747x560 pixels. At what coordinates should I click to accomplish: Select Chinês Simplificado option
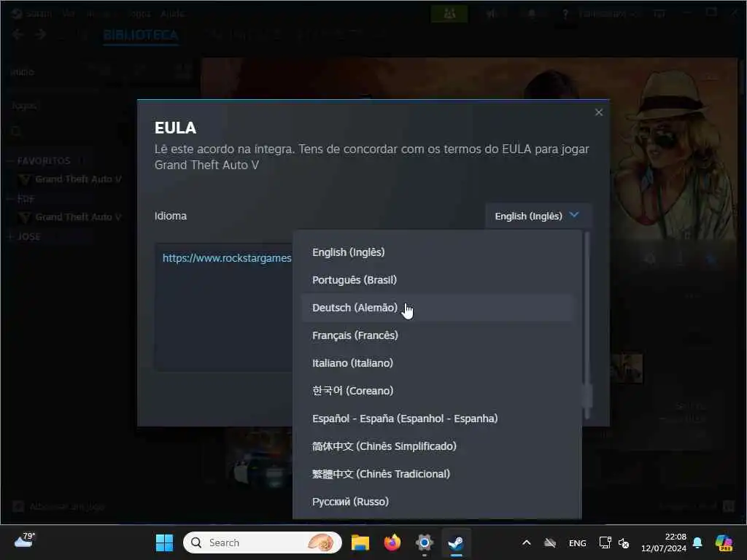tap(437, 446)
